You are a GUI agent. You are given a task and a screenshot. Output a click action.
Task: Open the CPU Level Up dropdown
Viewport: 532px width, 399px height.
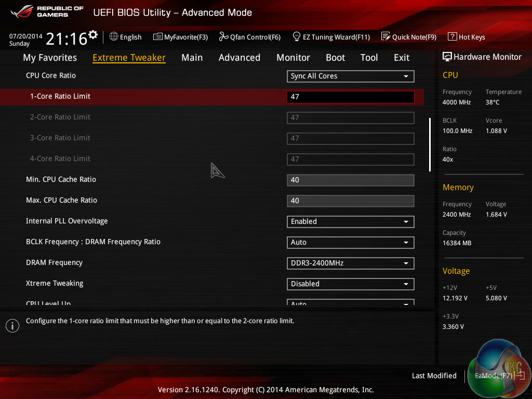(351, 302)
